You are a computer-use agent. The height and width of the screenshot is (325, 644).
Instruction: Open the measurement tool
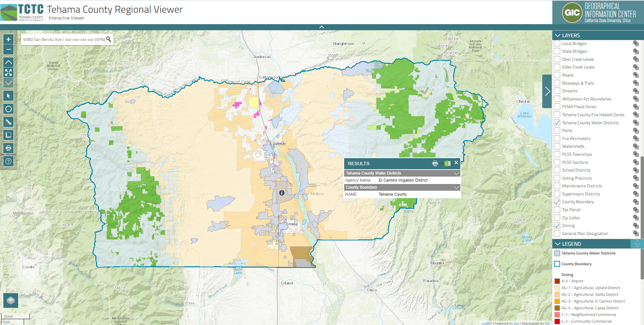(8, 135)
